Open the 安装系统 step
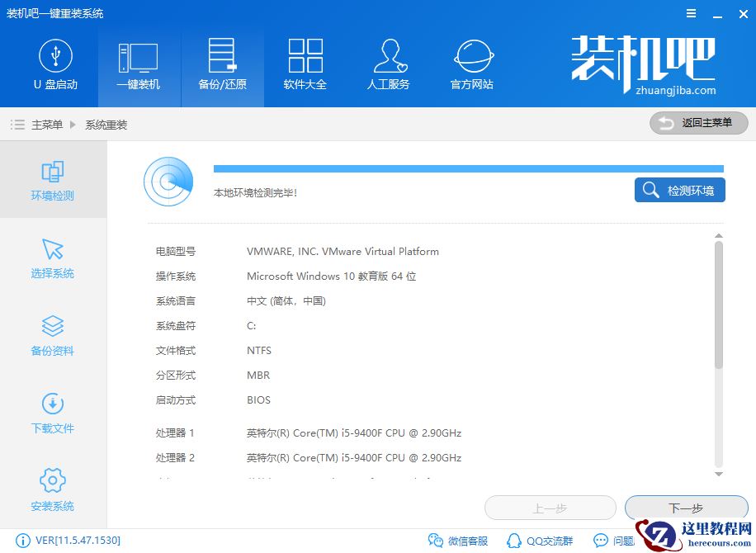The height and width of the screenshot is (553, 756). click(x=51, y=489)
